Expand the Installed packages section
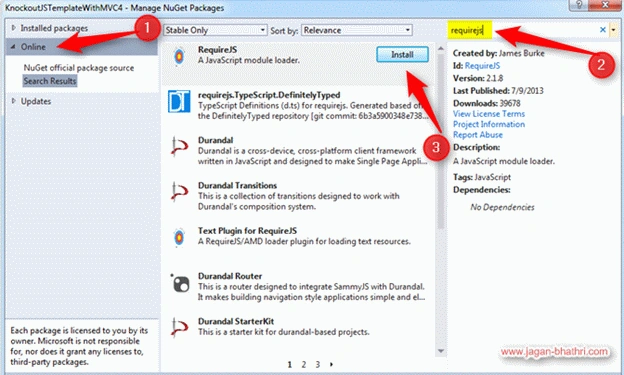Image resolution: width=624 pixels, height=375 pixels. click(14, 28)
